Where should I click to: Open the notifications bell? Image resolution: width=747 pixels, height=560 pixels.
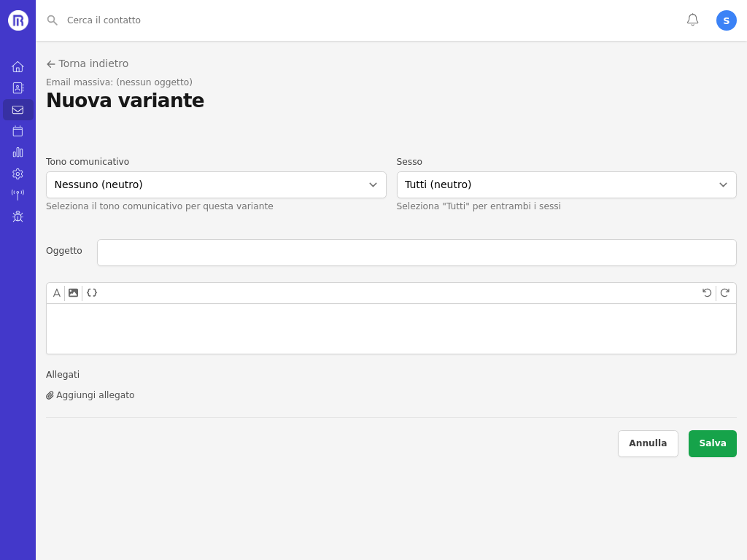click(x=692, y=20)
